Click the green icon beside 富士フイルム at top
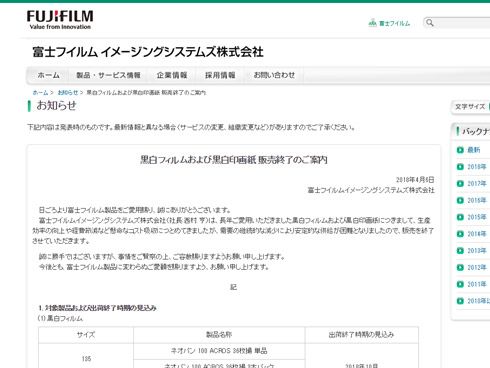 coord(372,23)
